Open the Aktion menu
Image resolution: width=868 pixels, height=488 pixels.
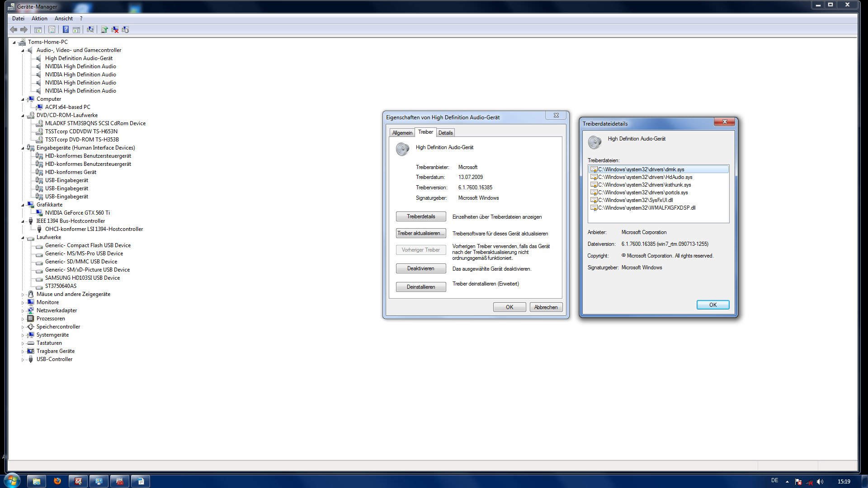point(39,19)
